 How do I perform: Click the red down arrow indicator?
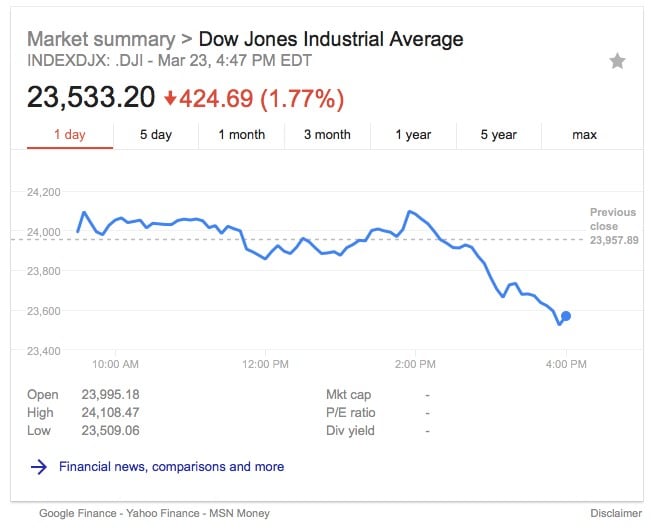coord(170,98)
